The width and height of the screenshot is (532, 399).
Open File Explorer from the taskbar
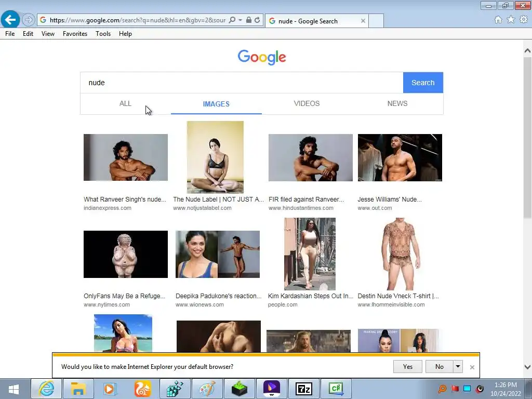78,389
